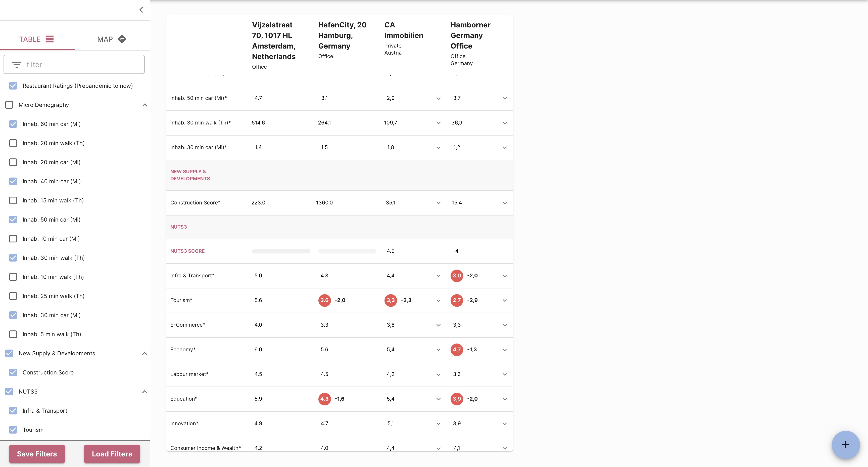Image resolution: width=868 pixels, height=467 pixels.
Task: Uncheck Inhab. 30 min car (Mi) in sidebar
Action: click(x=13, y=315)
